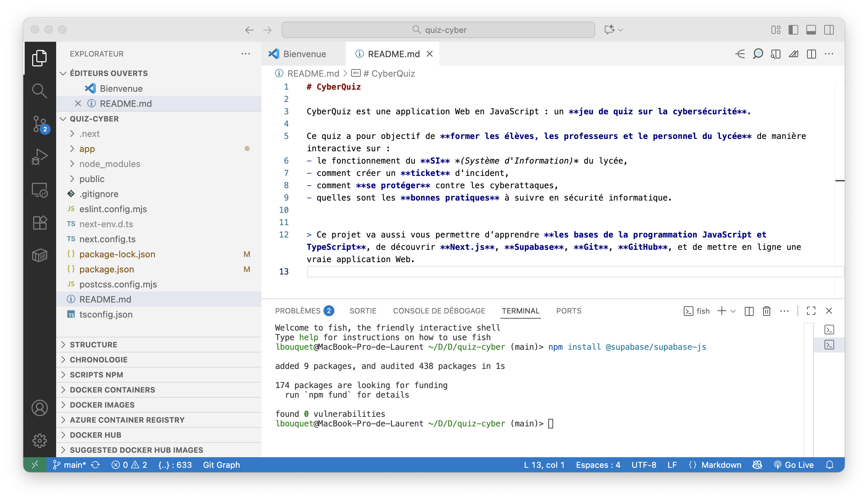
Task: Expand the app folder
Action: pyautogui.click(x=87, y=149)
